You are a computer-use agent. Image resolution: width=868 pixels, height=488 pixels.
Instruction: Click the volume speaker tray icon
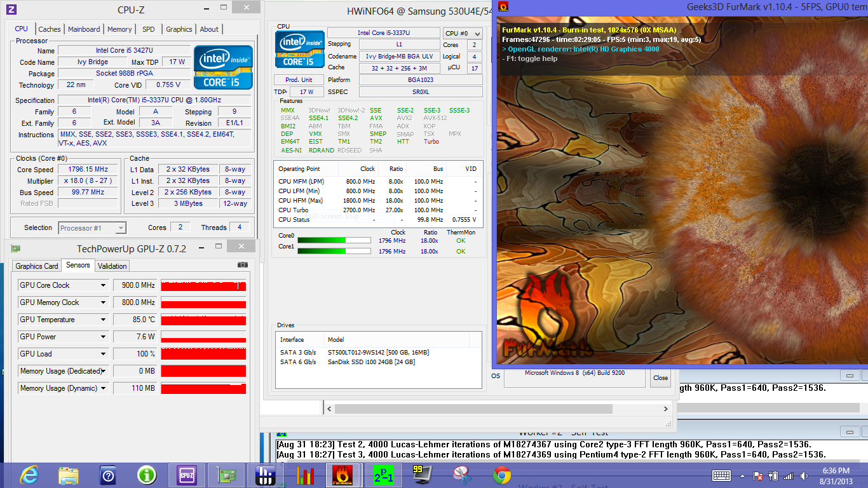(804, 475)
